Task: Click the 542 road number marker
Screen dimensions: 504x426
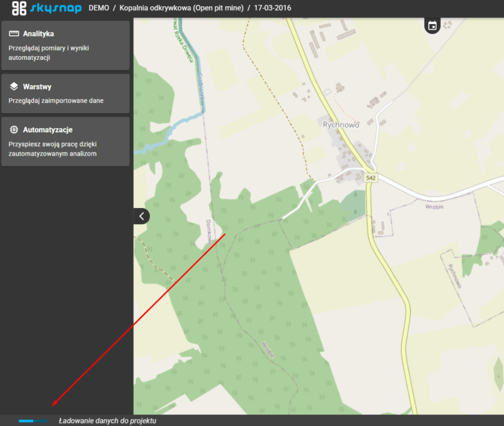Action: pyautogui.click(x=370, y=178)
